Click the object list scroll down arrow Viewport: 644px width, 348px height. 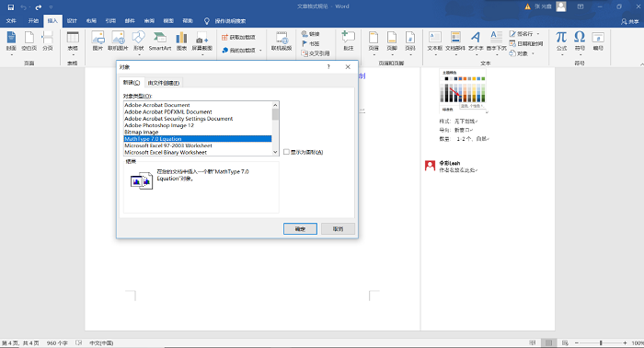click(x=275, y=152)
